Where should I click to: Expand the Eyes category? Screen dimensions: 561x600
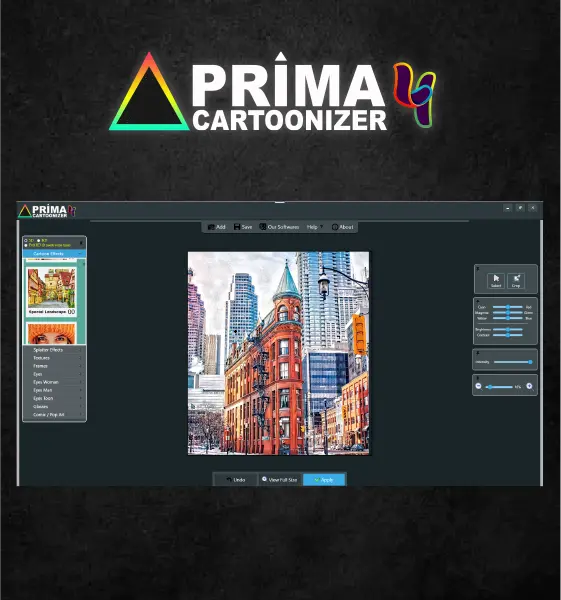point(54,374)
